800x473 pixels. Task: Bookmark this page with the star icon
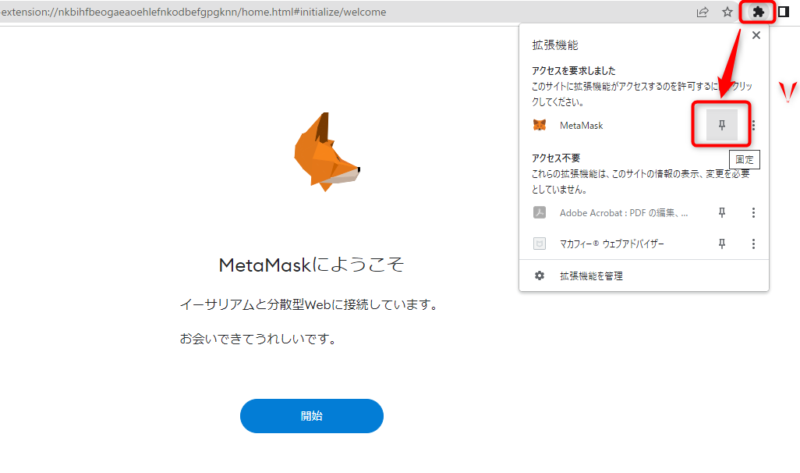click(727, 12)
